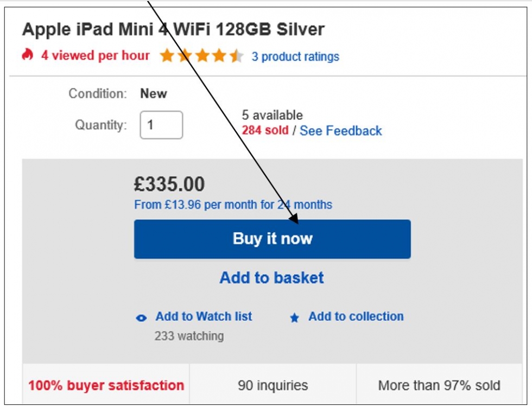Click the 90 inquiries cell
This screenshot has width=532, height=407.
coord(273,385)
